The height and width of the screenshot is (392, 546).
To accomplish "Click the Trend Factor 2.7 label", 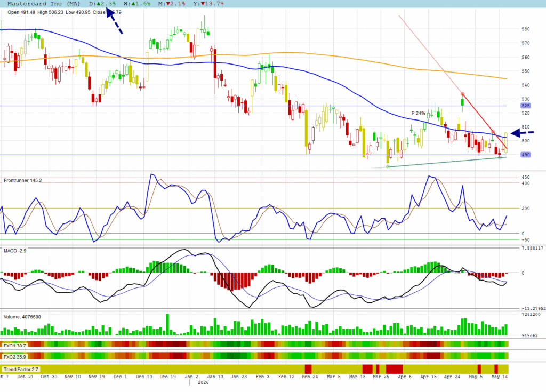I will (21, 370).
